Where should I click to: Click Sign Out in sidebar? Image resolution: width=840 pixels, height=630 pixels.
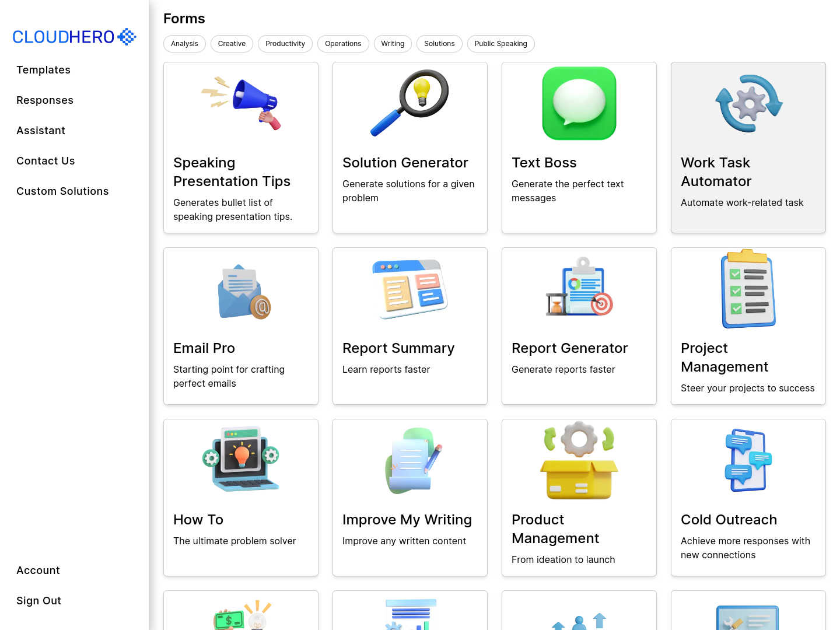38,601
